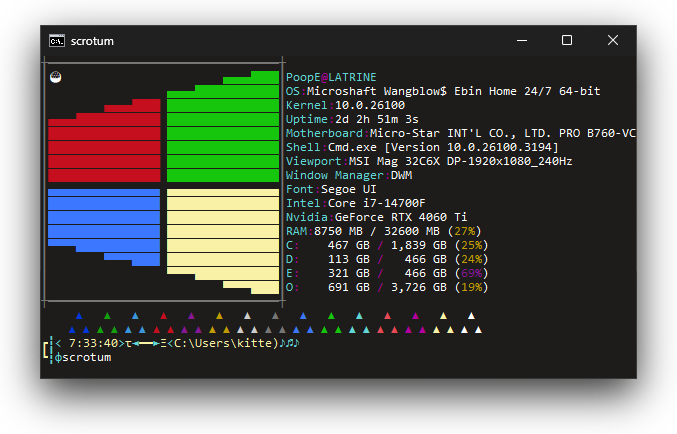
Task: Click the "E:" drive label
Action: [292, 273]
